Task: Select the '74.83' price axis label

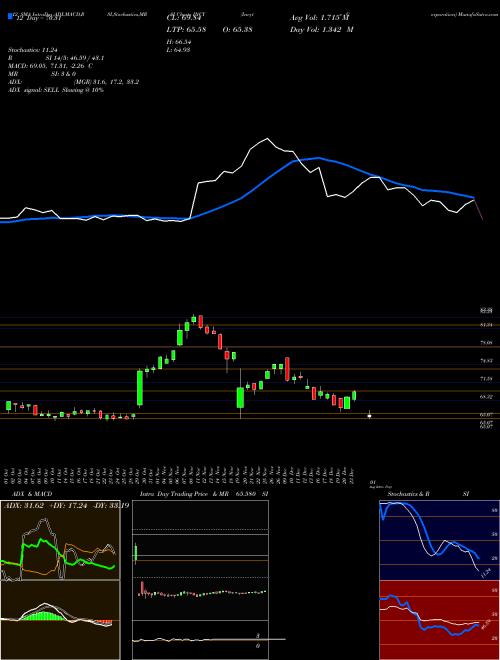Action: [486, 361]
